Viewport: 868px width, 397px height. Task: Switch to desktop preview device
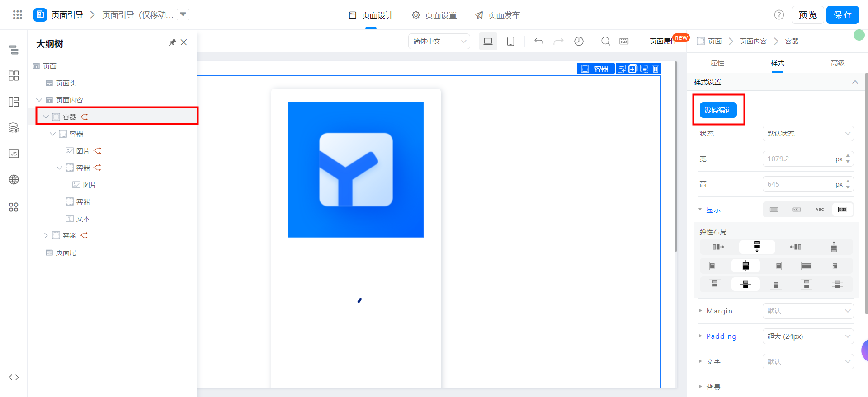pos(488,41)
